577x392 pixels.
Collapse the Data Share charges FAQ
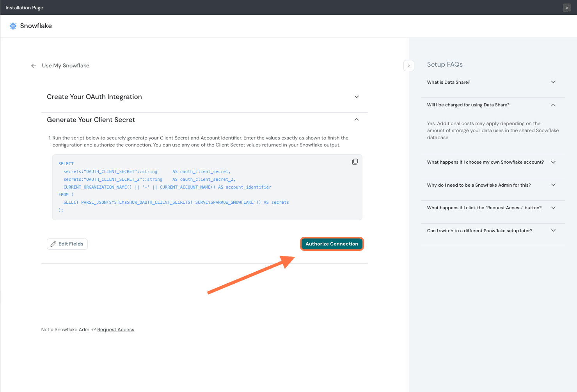(553, 105)
